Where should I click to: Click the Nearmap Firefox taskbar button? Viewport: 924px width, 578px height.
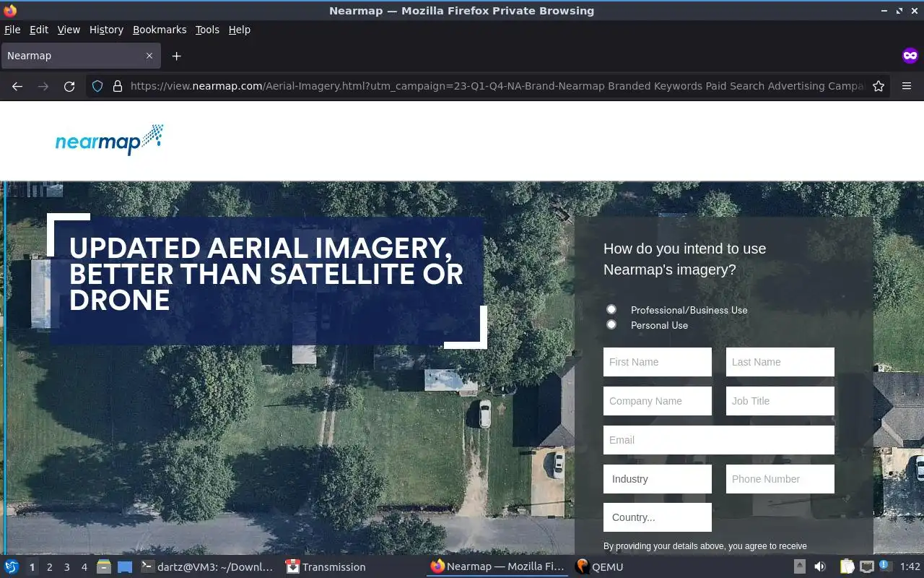pyautogui.click(x=497, y=567)
